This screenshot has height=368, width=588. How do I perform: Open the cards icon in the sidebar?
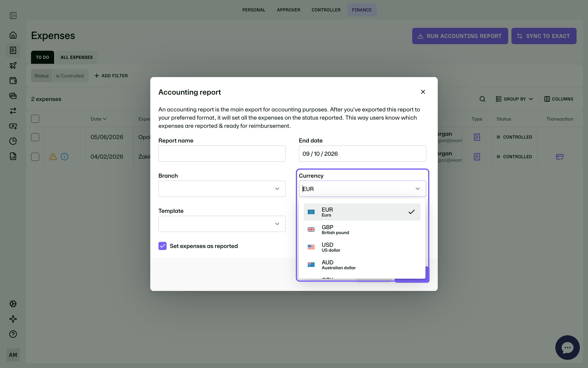click(13, 96)
